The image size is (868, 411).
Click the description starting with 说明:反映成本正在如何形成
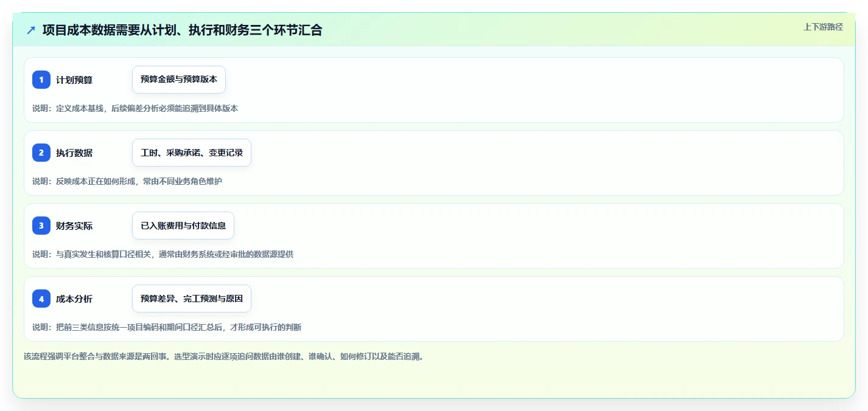tap(127, 181)
